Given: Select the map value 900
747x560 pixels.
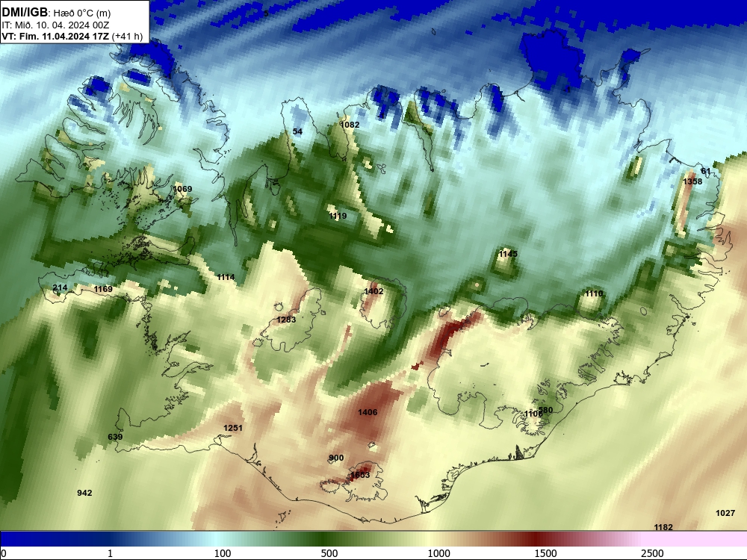Looking at the screenshot, I should tap(336, 458).
